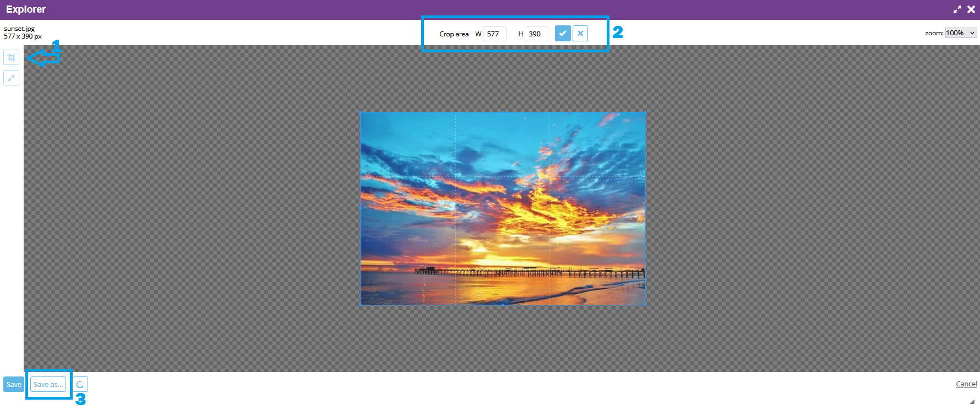Expand the Explorer dialog to fullscreen
Screen dimensions: 980x409
point(957,9)
